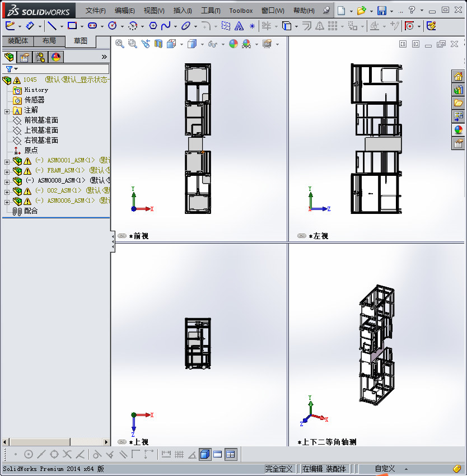Image resolution: width=467 pixels, height=476 pixels.
Task: Click the Previous View icon
Action: (x=146, y=44)
